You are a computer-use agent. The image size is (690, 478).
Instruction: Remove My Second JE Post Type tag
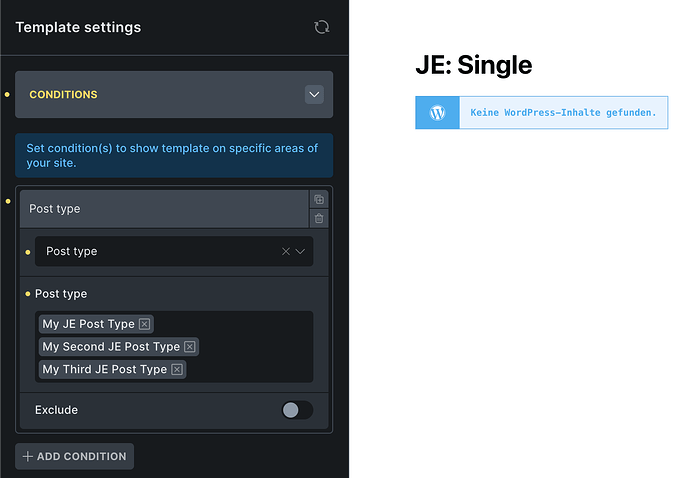point(190,347)
